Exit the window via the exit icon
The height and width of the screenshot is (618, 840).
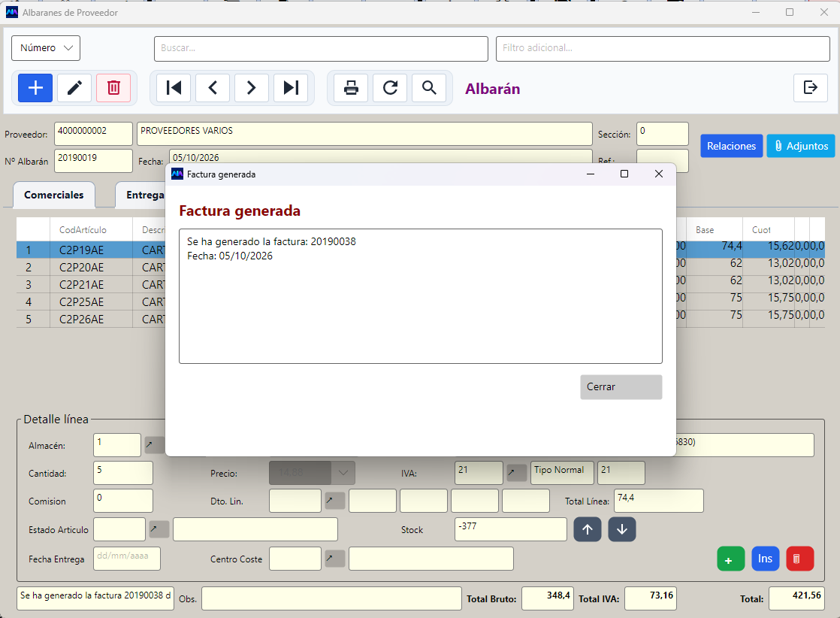811,87
